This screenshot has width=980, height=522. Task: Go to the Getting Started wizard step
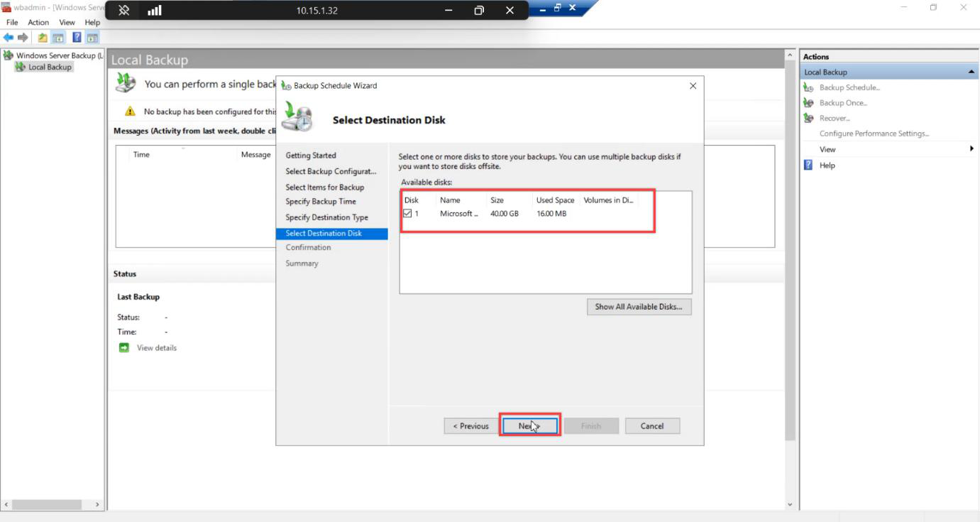point(311,156)
